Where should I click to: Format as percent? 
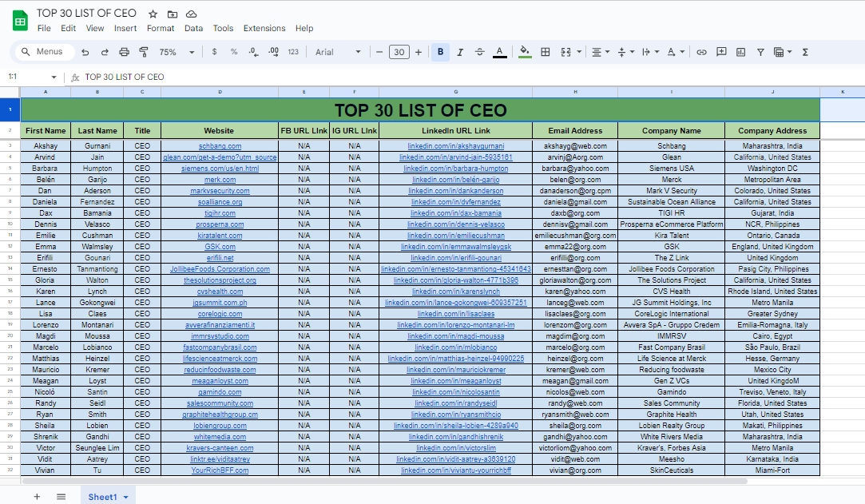(x=234, y=52)
